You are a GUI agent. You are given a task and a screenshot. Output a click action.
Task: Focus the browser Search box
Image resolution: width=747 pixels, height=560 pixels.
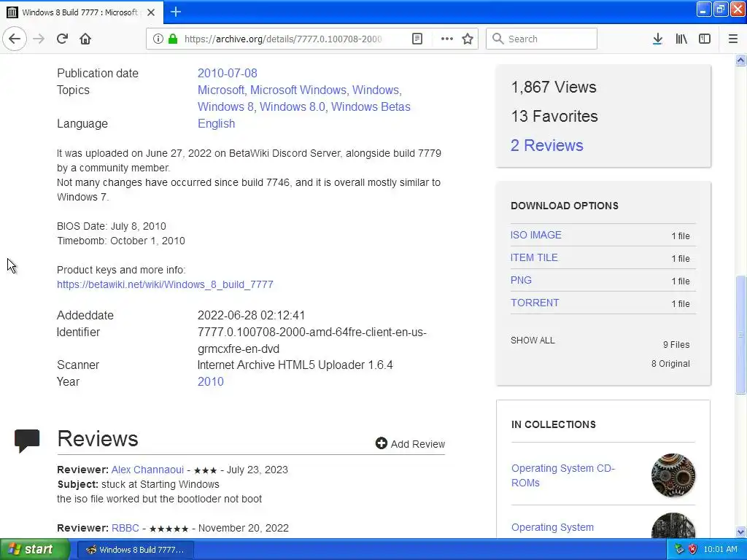pos(541,39)
